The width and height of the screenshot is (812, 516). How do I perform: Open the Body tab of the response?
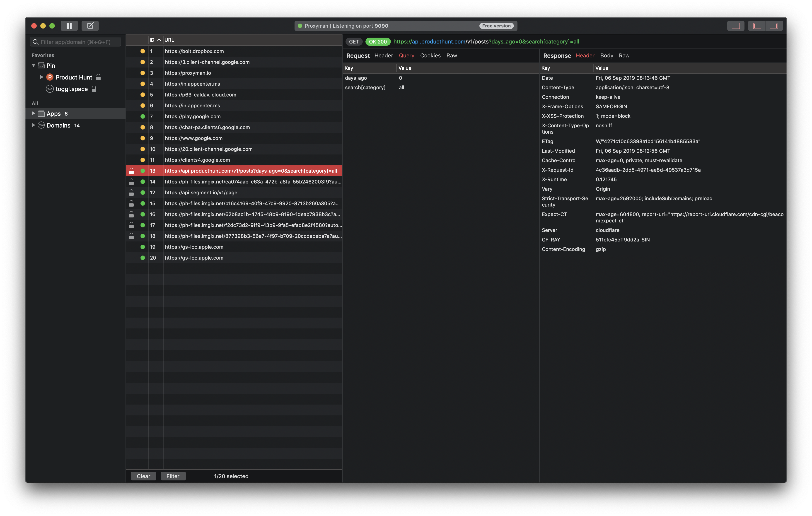(x=607, y=55)
